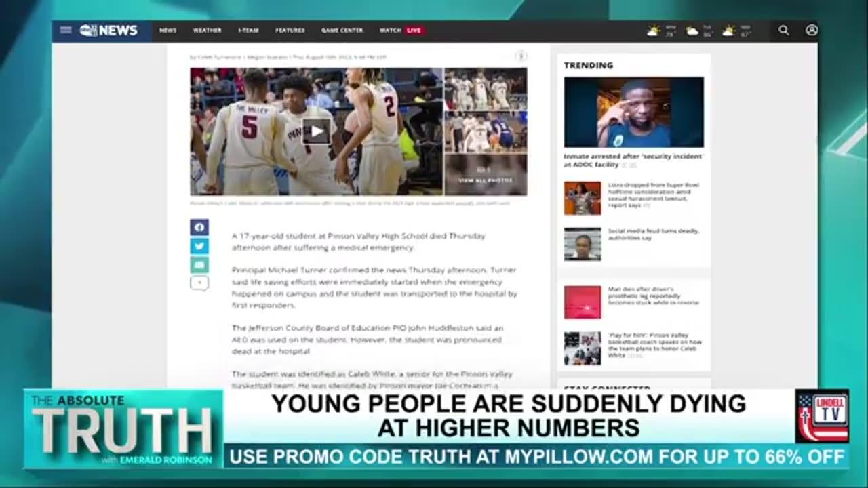
Task: Open the WEATHER menu item
Action: tap(207, 30)
